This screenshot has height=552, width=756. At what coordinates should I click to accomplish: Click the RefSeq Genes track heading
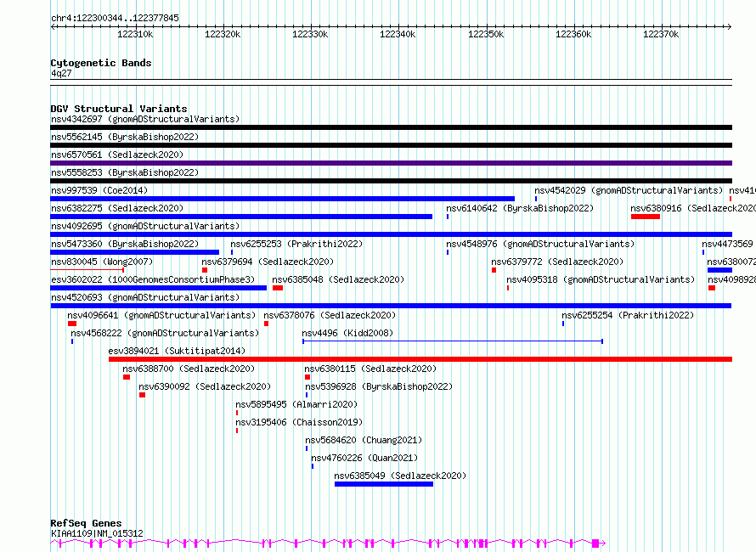click(86, 523)
